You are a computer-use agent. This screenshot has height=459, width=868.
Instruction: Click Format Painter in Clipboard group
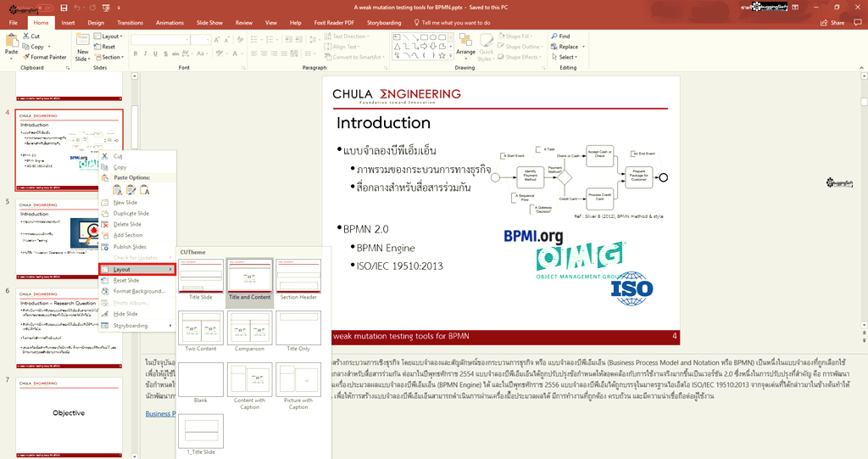tap(44, 57)
